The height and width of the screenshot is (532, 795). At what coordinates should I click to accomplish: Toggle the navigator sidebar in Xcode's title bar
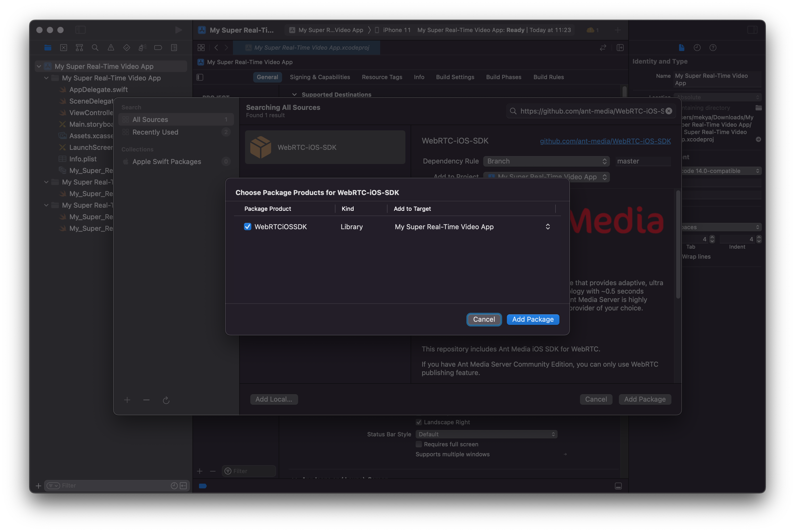[x=80, y=30]
